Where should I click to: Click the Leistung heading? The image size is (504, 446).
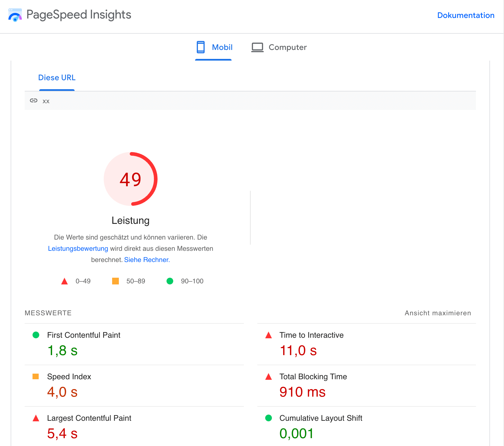(x=131, y=220)
